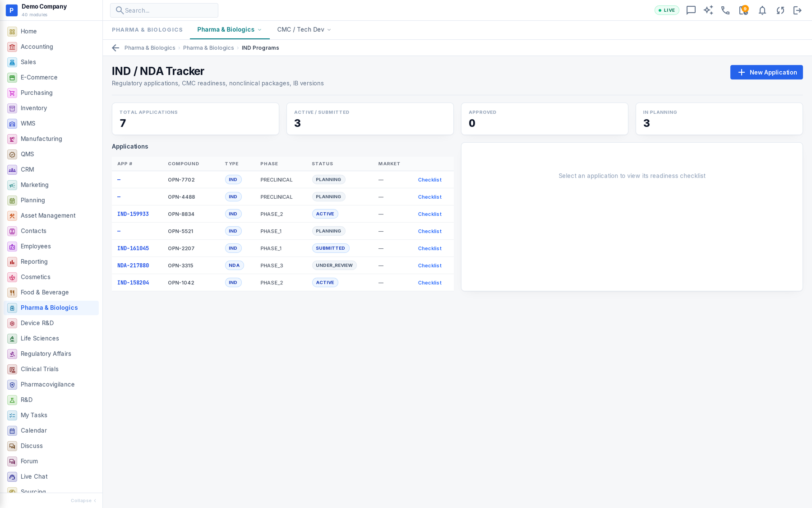Open Checklist for OPN-8834
Screen dimensions: 812x508
429,214
